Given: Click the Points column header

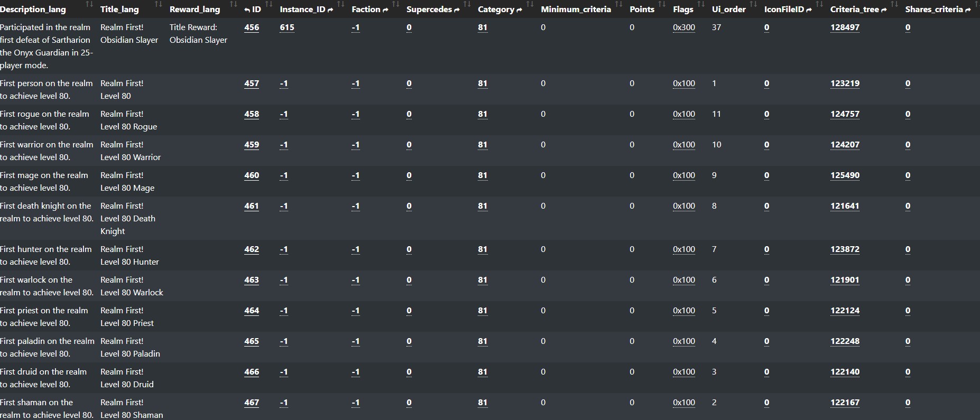Looking at the screenshot, I should point(642,10).
